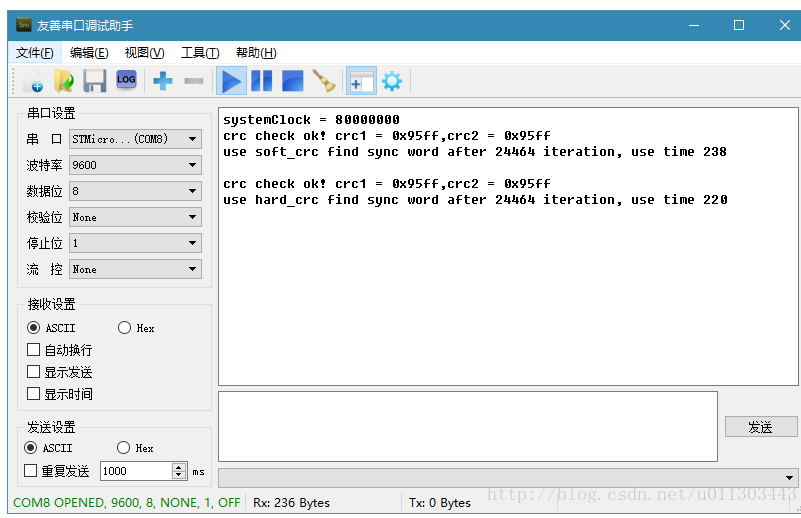801x518 pixels.
Task: Select Hex radio button in receive settings
Action: tap(125, 328)
